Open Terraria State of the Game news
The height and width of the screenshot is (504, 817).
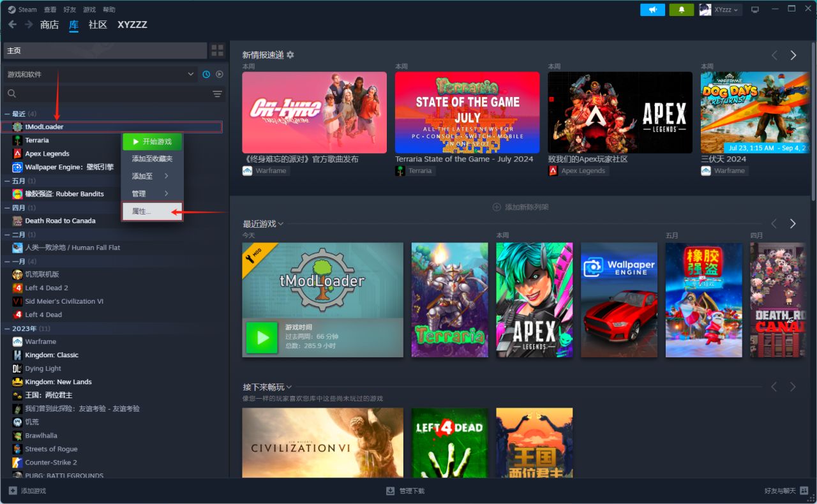(467, 112)
